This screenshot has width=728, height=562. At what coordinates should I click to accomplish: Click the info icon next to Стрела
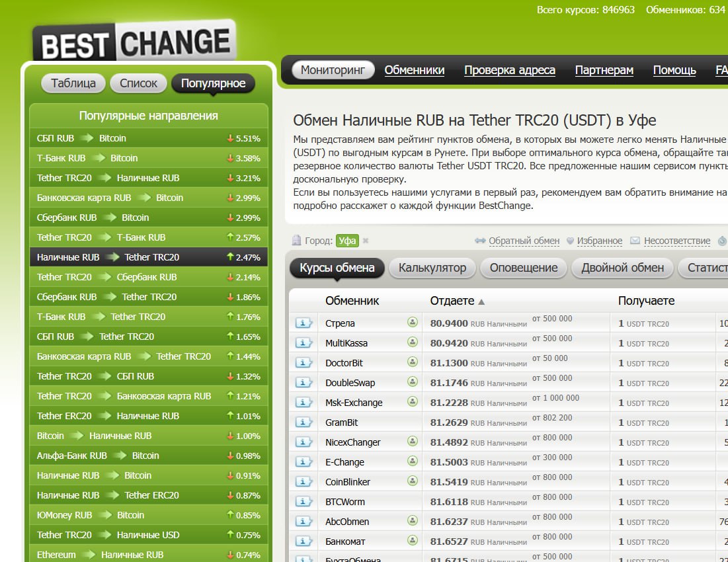pyautogui.click(x=303, y=323)
